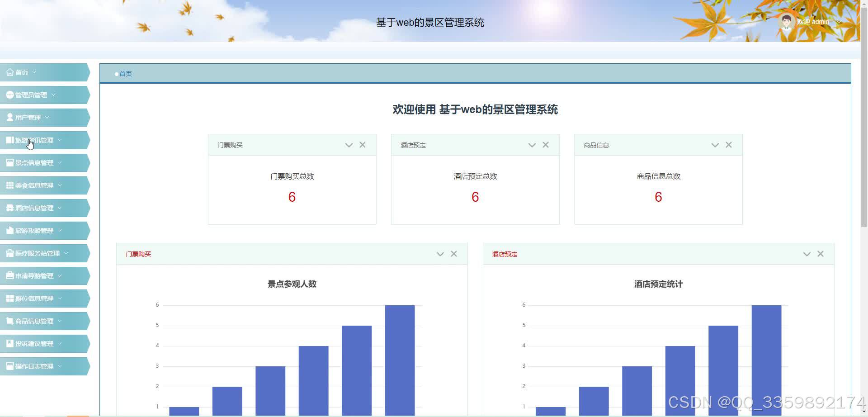Open 投诉建议管理 menu

click(45, 344)
